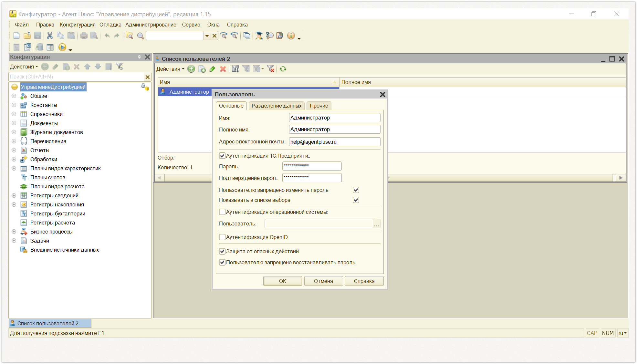Open the Файл menu
The height and width of the screenshot is (364, 637).
click(x=22, y=25)
